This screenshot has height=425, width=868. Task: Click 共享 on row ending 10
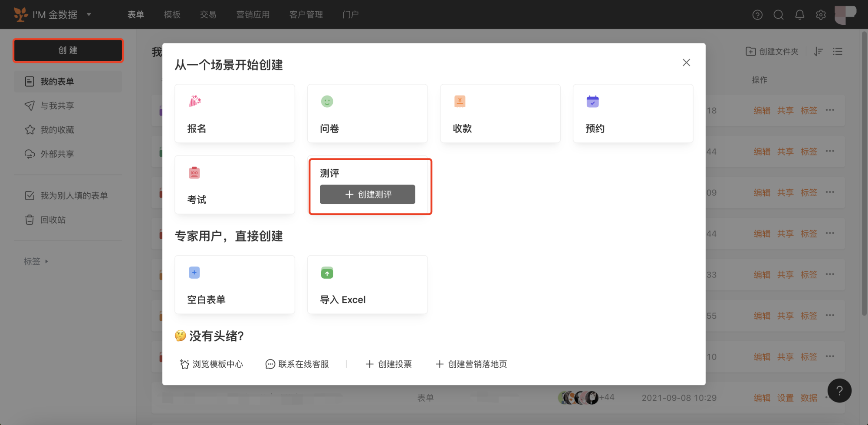pos(786,357)
